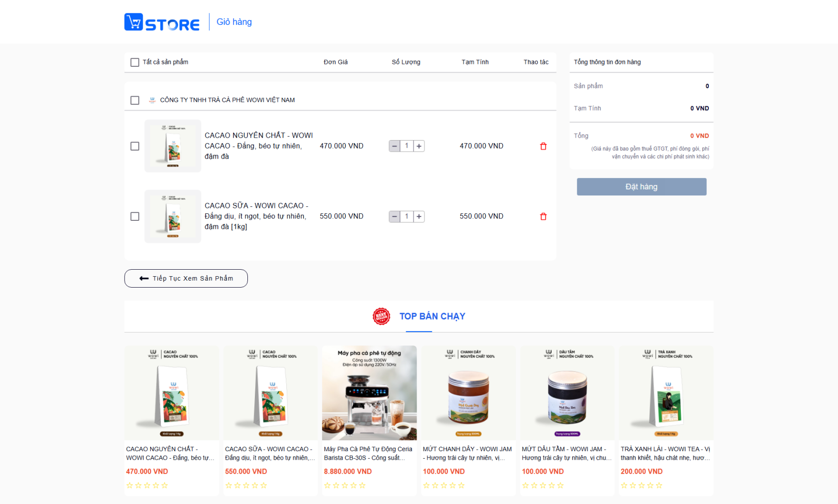Open MỨT DÂU TẰM product image
838x504 pixels.
tap(567, 393)
